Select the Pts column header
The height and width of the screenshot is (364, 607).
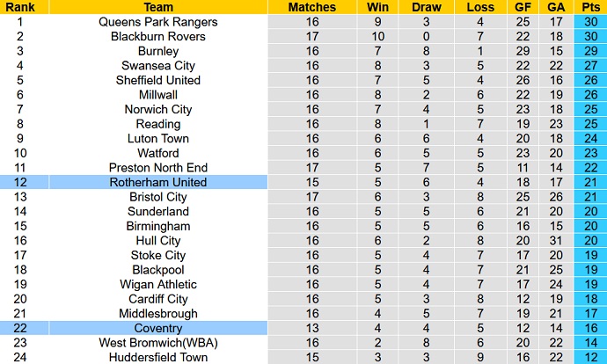(589, 7)
